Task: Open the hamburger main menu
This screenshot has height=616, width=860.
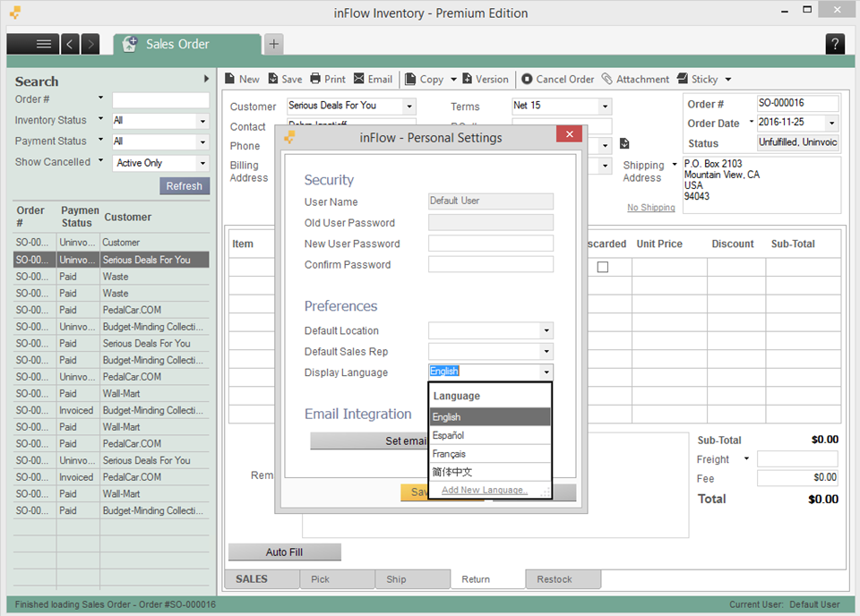Action: coord(33,44)
